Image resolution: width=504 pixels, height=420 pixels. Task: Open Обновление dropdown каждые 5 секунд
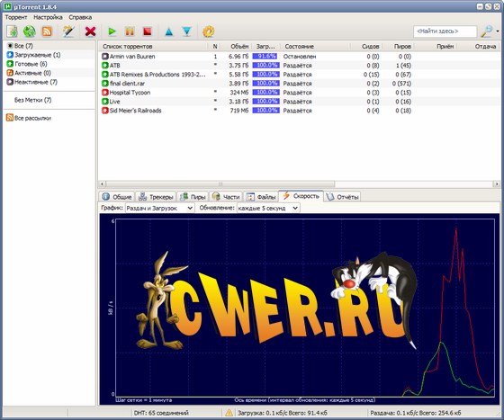(x=268, y=208)
